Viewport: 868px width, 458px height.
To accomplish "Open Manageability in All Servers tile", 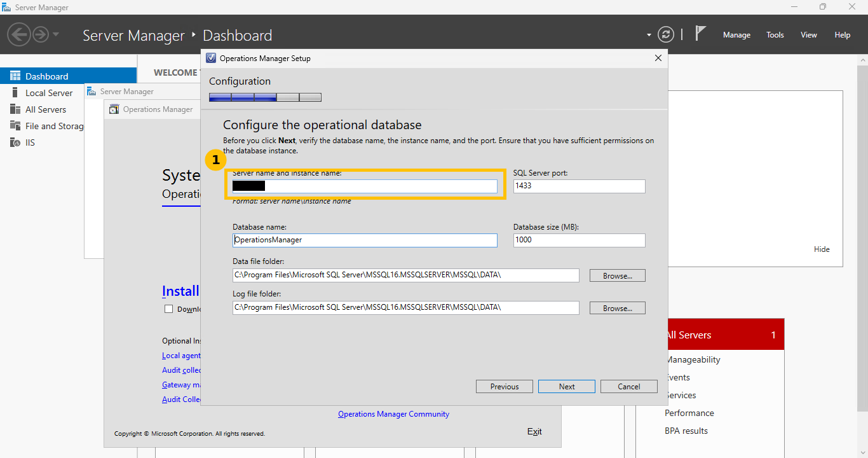I will 693,359.
